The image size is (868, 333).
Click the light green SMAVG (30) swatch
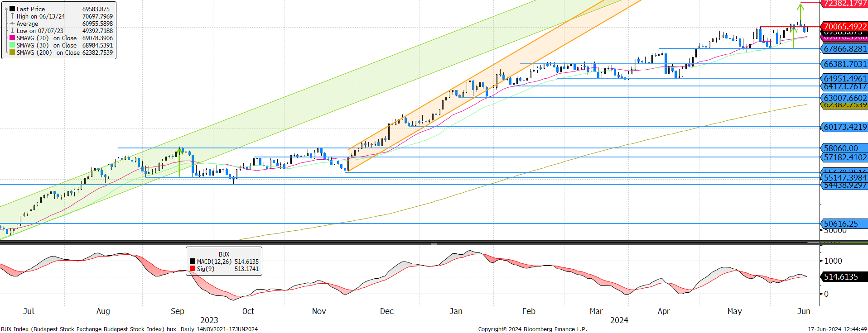pyautogui.click(x=12, y=45)
